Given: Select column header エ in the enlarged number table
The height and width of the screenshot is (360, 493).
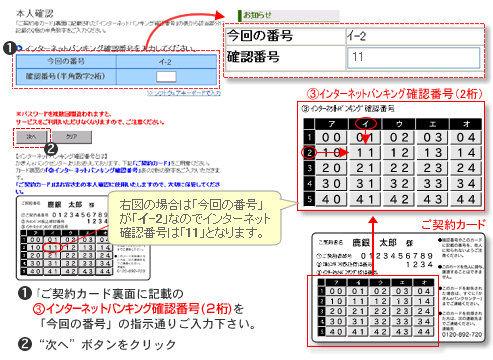Looking at the screenshot, I should pos(433,124).
